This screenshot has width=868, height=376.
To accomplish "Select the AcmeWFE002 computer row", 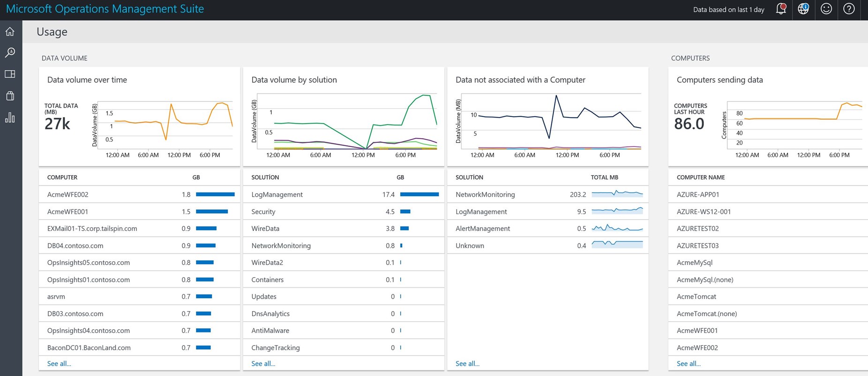I will [139, 194].
